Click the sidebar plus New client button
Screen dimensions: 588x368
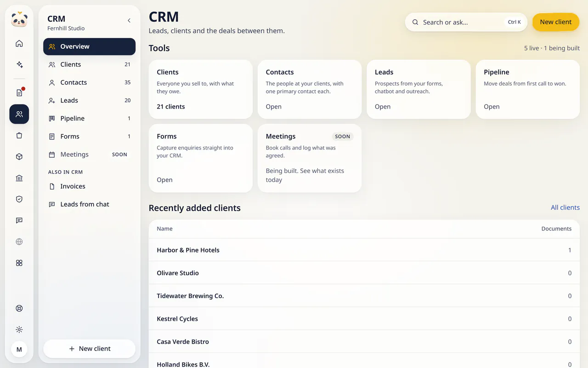click(90, 349)
